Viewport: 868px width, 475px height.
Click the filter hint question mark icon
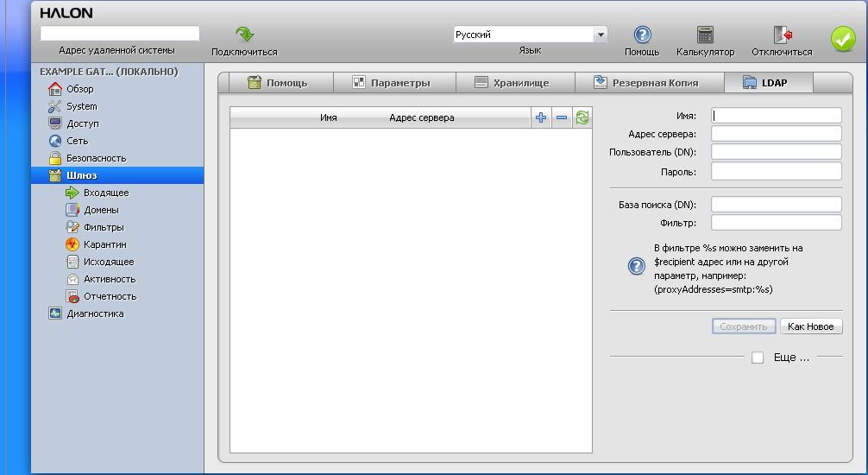(x=637, y=266)
